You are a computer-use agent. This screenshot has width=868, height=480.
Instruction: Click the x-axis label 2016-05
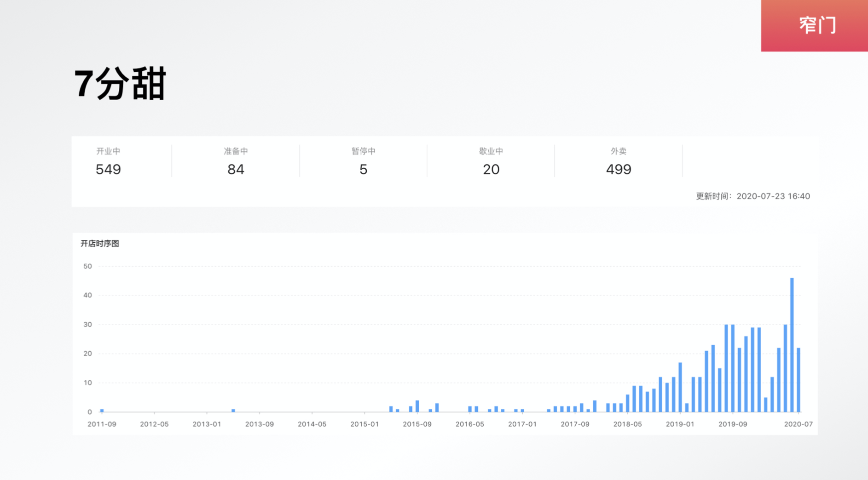[470, 424]
